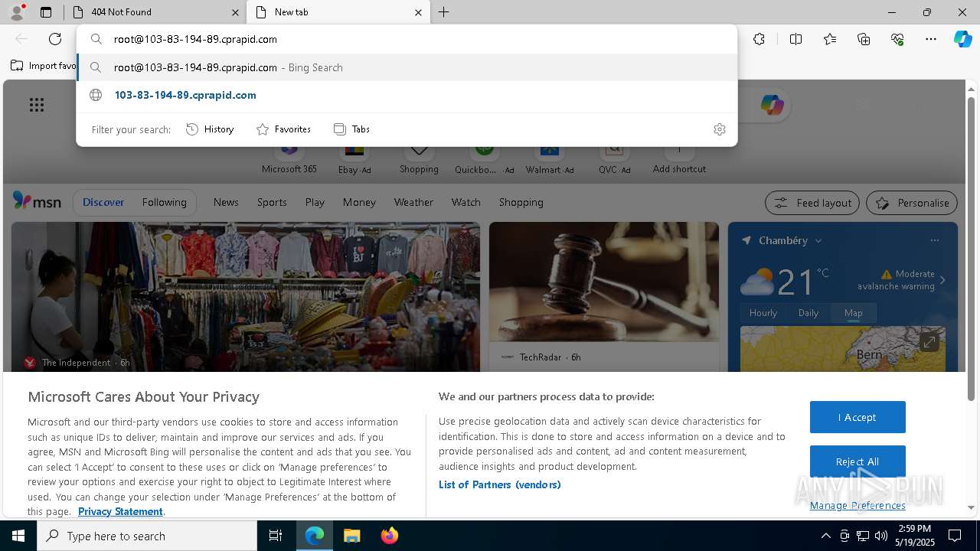Open the Weather category

[413, 202]
